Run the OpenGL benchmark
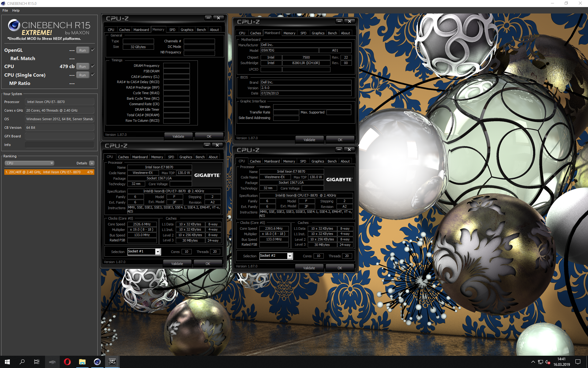The height and width of the screenshot is (368, 588). point(83,50)
